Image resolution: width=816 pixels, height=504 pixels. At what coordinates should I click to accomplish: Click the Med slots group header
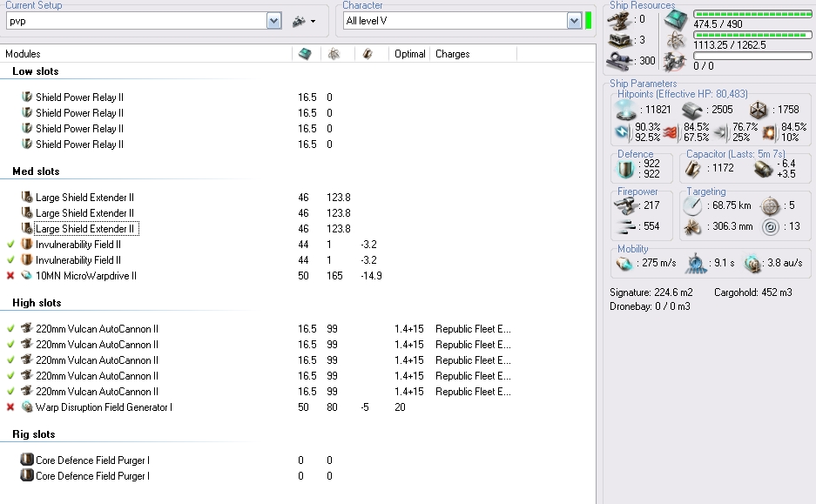(36, 171)
